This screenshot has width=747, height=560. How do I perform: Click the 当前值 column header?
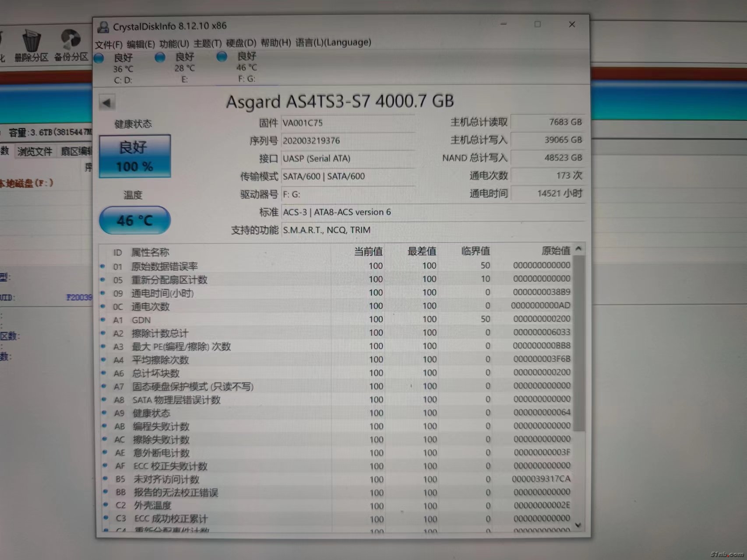pyautogui.click(x=368, y=252)
